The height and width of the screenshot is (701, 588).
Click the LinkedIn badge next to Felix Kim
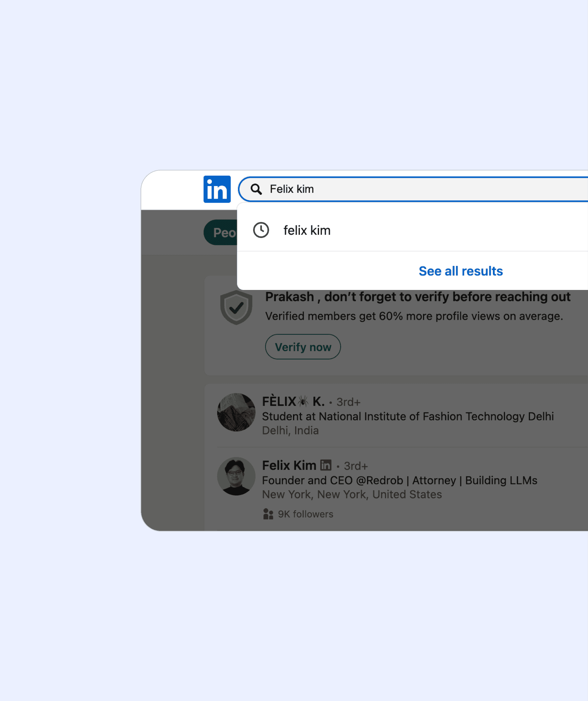click(326, 465)
